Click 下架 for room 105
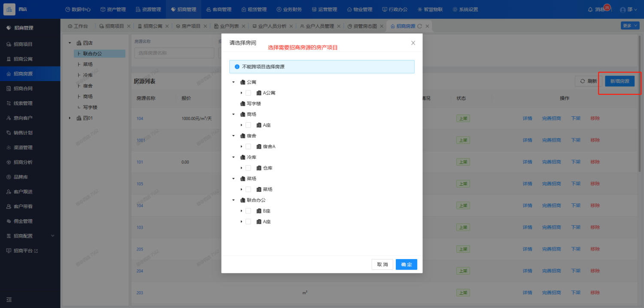Image resolution: width=644 pixels, height=308 pixels. click(576, 184)
